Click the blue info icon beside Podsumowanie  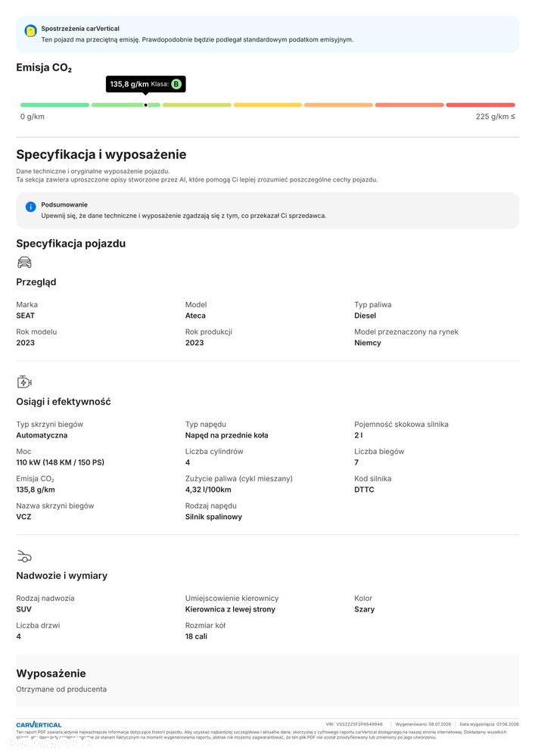pos(30,207)
